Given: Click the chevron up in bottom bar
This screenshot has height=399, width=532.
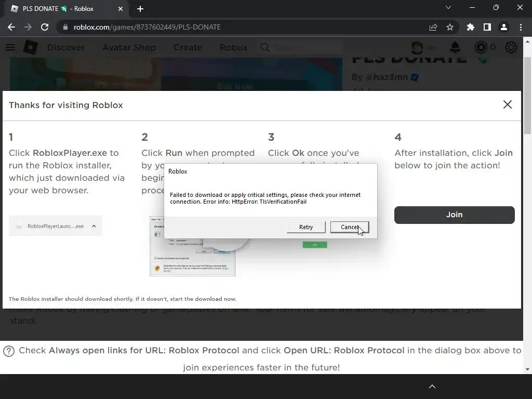Looking at the screenshot, I should coord(432,387).
